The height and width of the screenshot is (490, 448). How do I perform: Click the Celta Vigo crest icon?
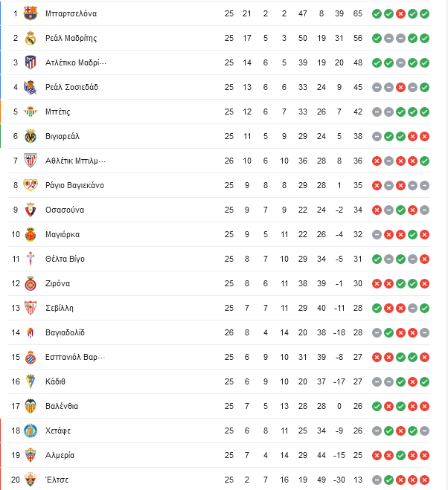click(x=31, y=259)
